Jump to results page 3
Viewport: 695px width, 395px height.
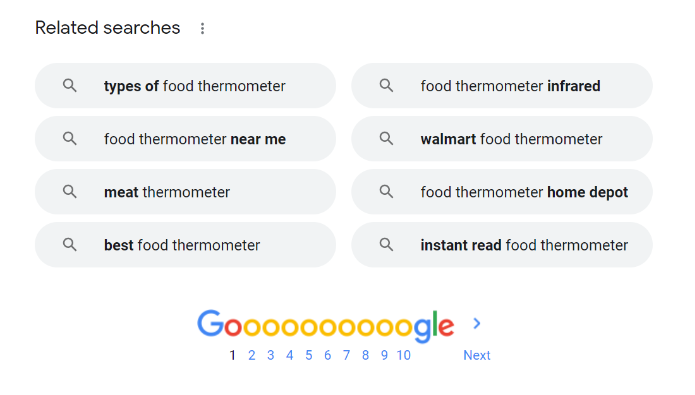coord(270,355)
